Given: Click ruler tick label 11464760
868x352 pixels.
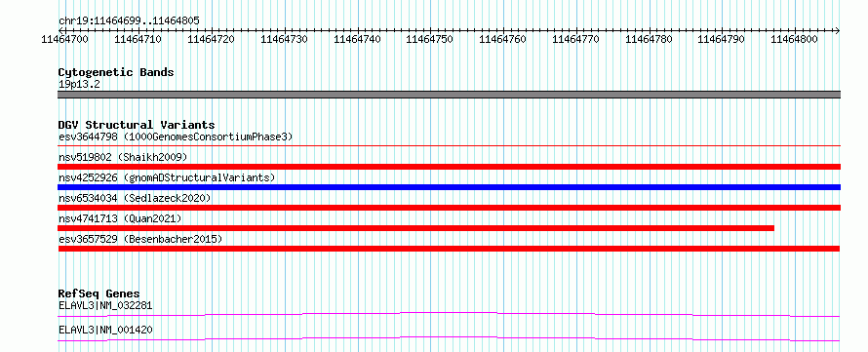Looking at the screenshot, I should pos(502,39).
